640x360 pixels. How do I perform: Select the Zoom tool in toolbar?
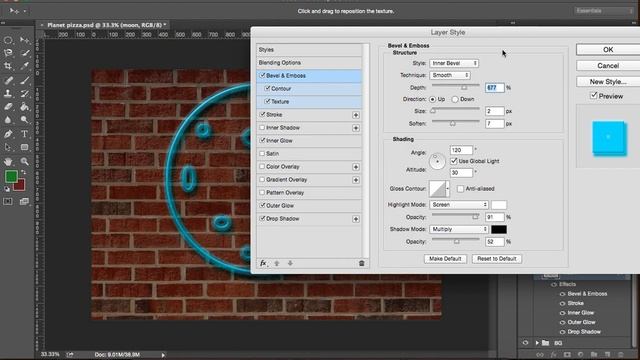point(24,162)
